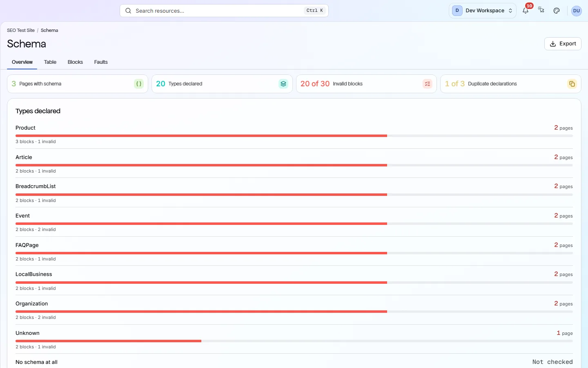Click the sparkle cursor icon in header

pos(541,10)
